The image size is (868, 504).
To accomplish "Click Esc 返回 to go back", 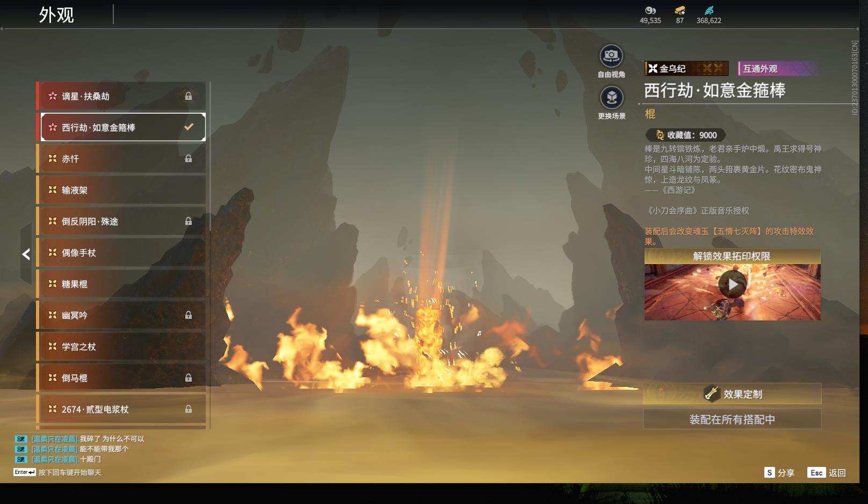I will [827, 472].
